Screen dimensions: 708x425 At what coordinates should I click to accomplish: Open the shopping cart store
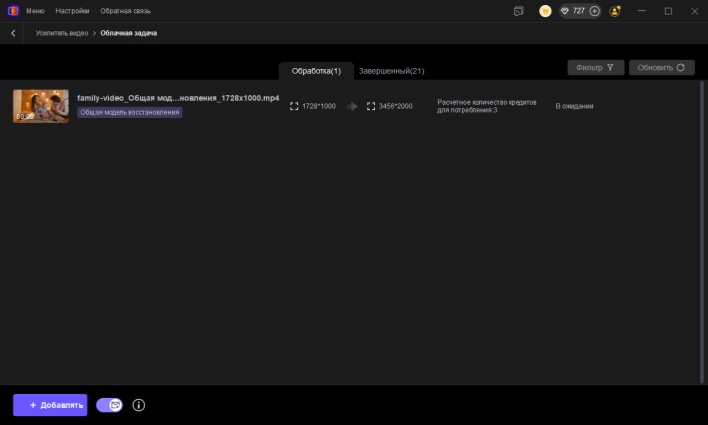(x=545, y=11)
